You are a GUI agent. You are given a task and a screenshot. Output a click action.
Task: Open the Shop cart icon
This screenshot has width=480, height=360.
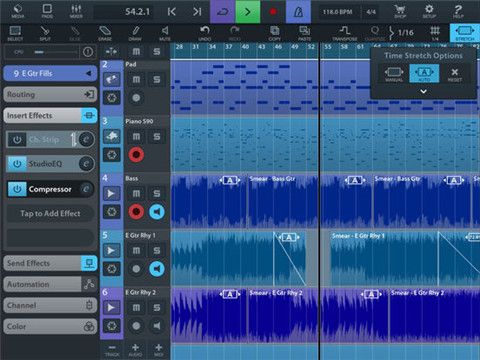pos(400,11)
